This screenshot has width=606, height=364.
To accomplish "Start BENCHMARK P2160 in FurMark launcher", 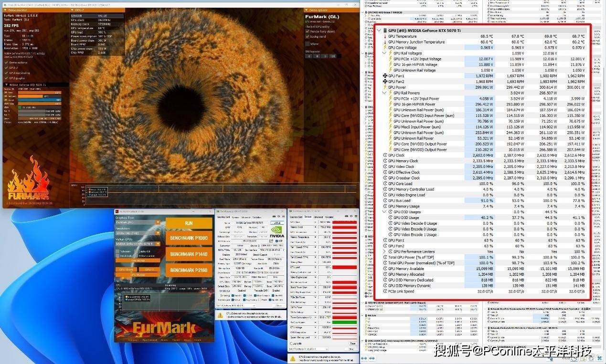I will [x=189, y=270].
